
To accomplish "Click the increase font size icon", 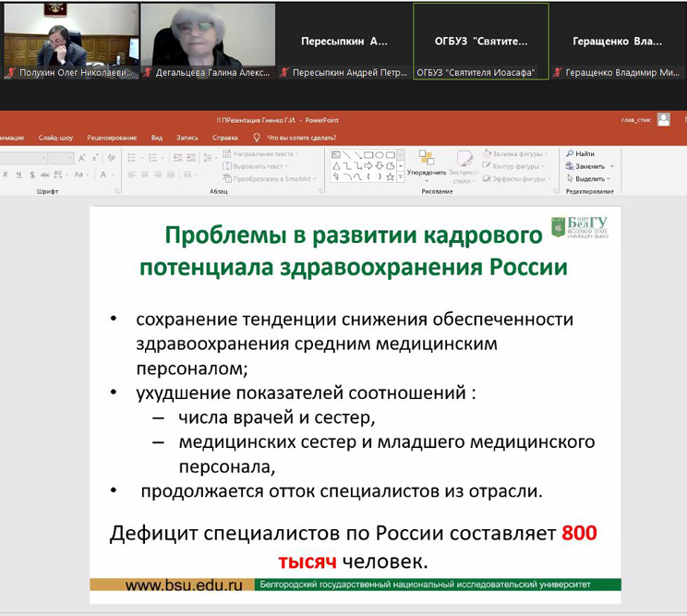I will coord(83,158).
